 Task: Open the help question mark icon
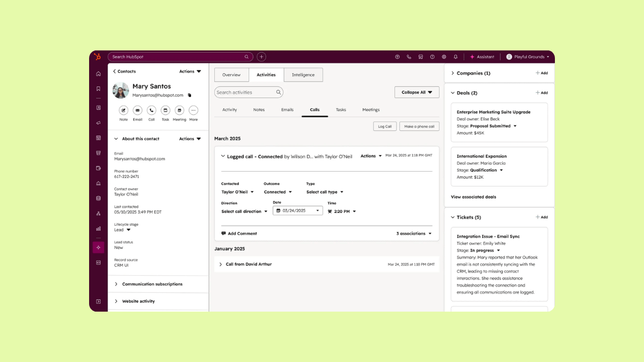click(x=433, y=57)
